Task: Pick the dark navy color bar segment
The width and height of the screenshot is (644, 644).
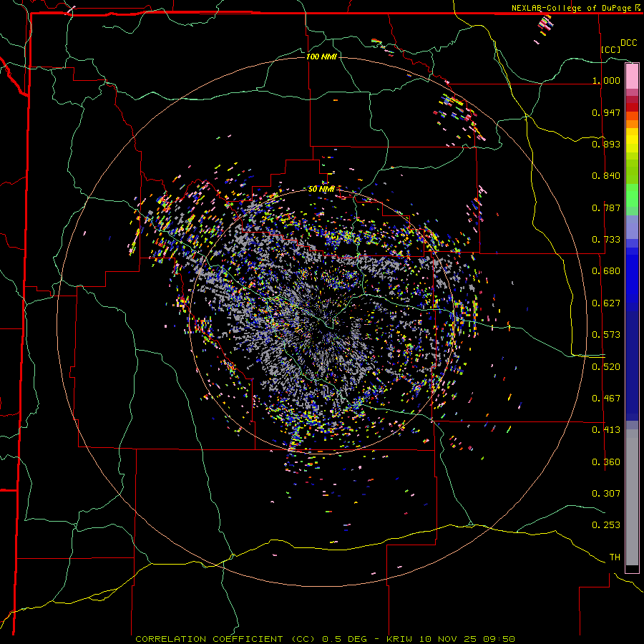Action: (x=632, y=366)
